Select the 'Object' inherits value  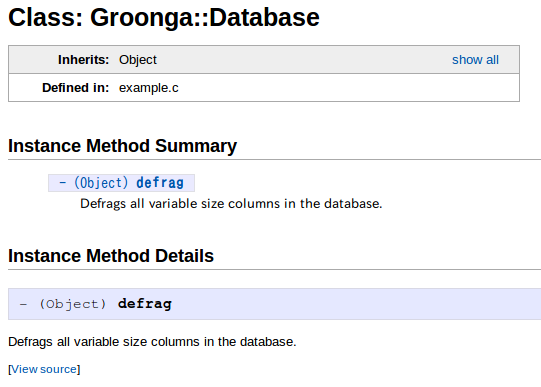pos(138,60)
